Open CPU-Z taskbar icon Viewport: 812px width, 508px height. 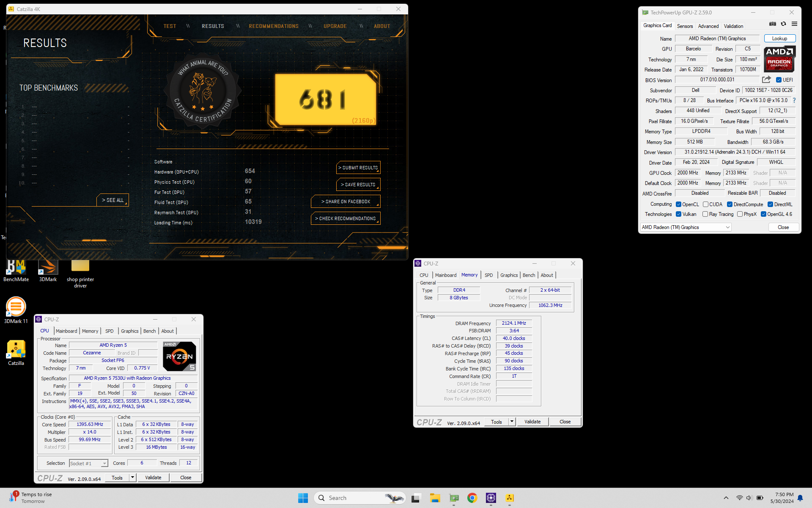pos(491,498)
